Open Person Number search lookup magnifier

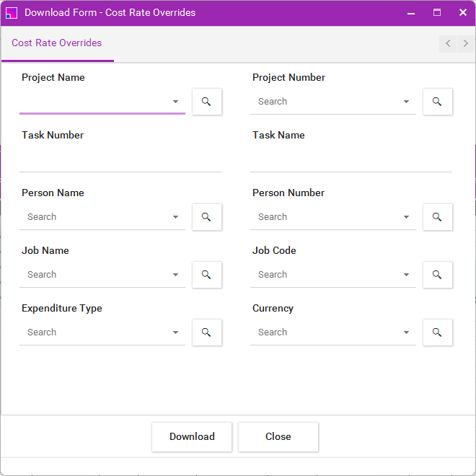438,217
